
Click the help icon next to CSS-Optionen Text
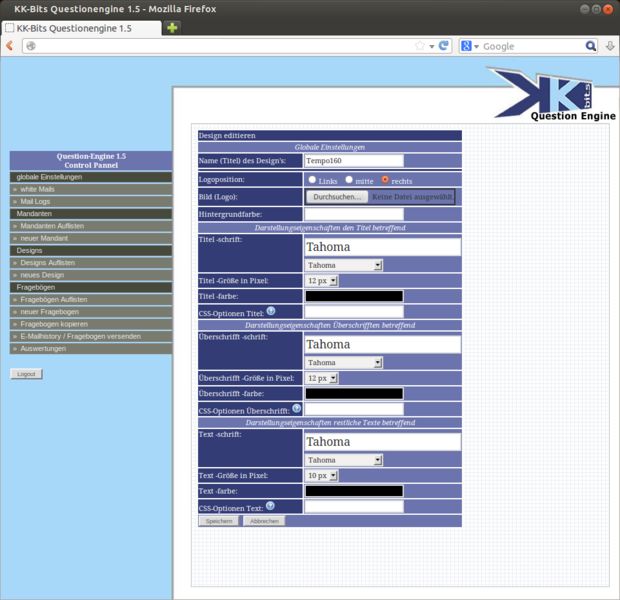pos(270,505)
